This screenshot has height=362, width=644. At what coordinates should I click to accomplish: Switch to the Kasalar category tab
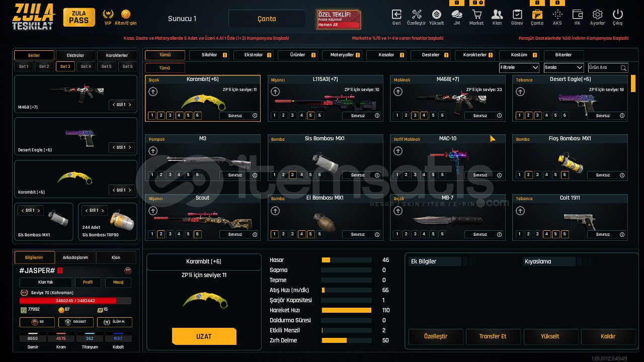coord(386,55)
